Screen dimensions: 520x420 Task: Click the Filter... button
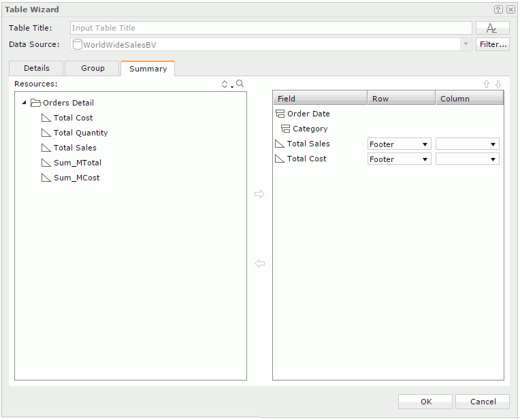point(492,44)
